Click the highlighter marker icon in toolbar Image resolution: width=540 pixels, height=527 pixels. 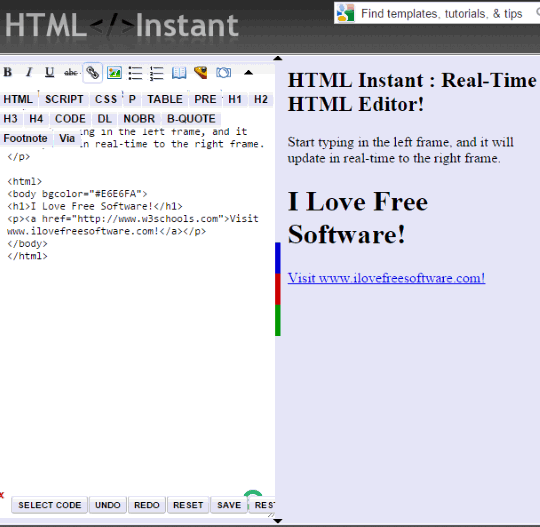pyautogui.click(x=201, y=72)
